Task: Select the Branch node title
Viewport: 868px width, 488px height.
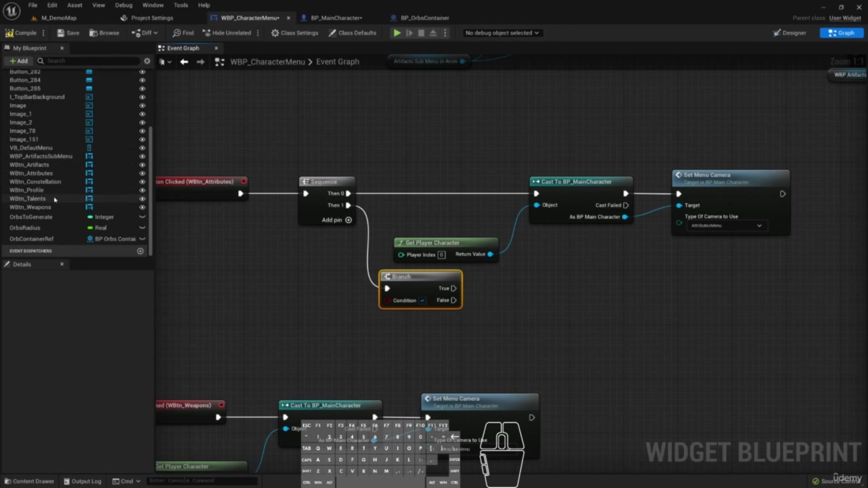Action: coord(401,277)
